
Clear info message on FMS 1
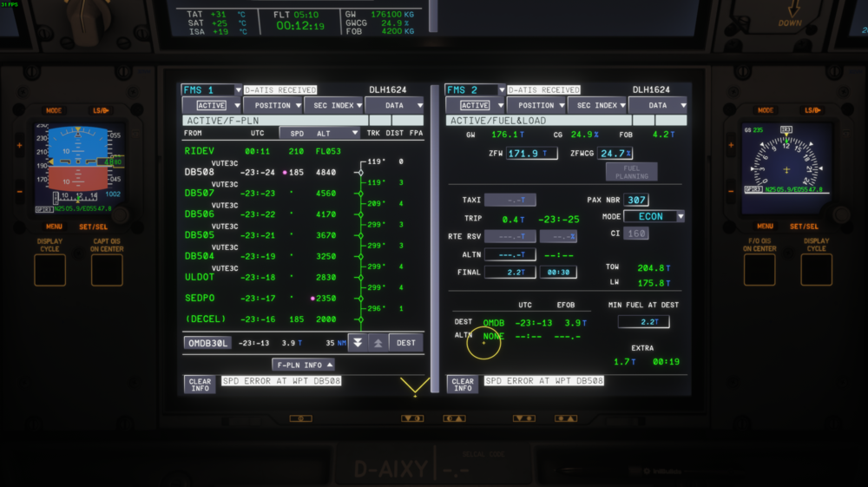[200, 385]
